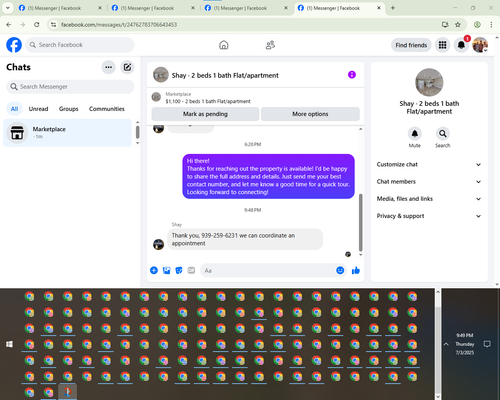Viewport: 500px width, 400px height.
Task: Click More options button
Action: [x=310, y=114]
